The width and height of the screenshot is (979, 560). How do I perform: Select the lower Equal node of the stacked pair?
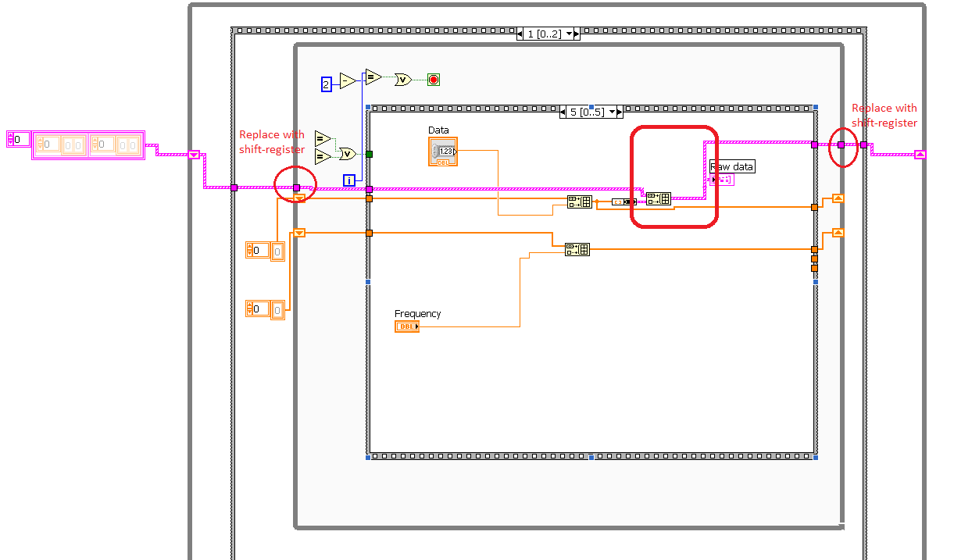pos(323,156)
